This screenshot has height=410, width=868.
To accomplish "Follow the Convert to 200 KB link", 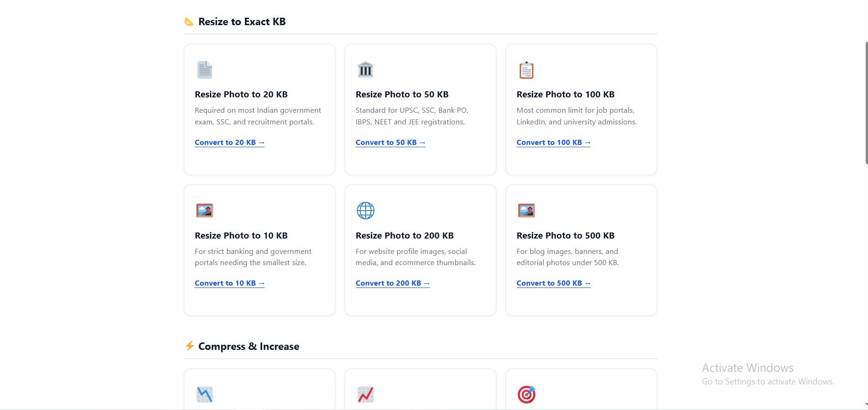I will [x=392, y=283].
